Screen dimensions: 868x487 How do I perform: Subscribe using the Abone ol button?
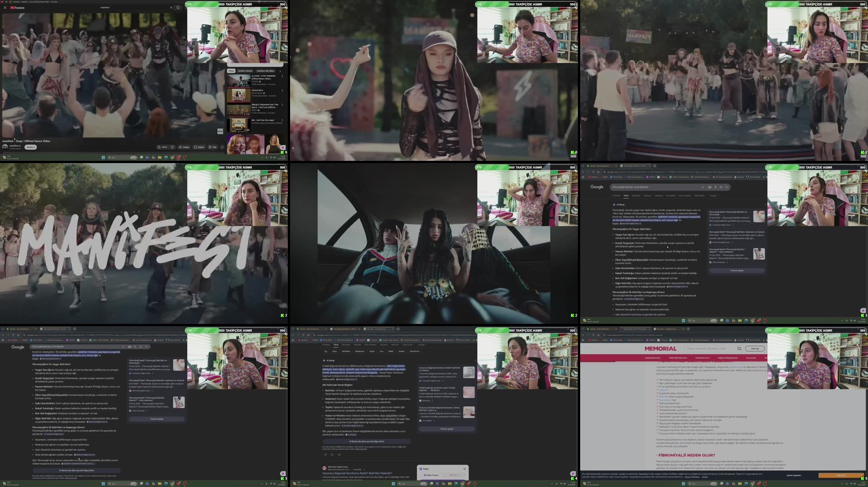click(31, 147)
